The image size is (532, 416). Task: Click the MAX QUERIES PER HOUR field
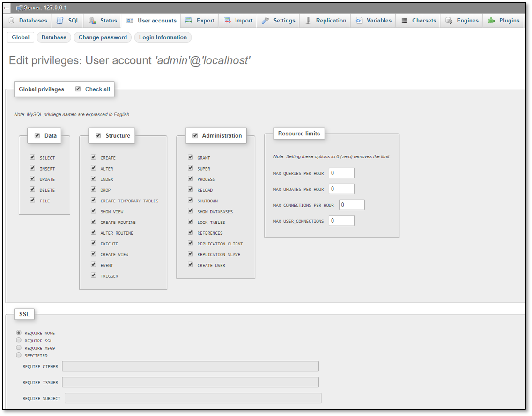[341, 173]
